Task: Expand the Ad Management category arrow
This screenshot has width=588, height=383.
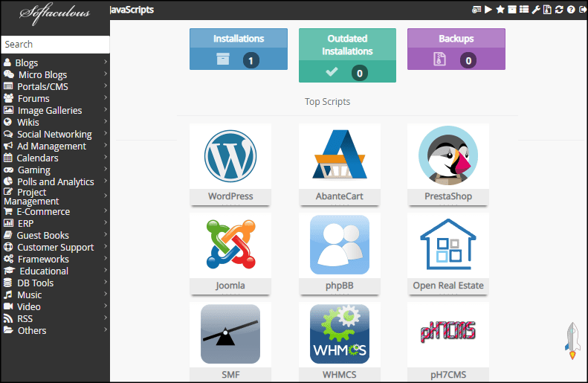Action: point(106,145)
